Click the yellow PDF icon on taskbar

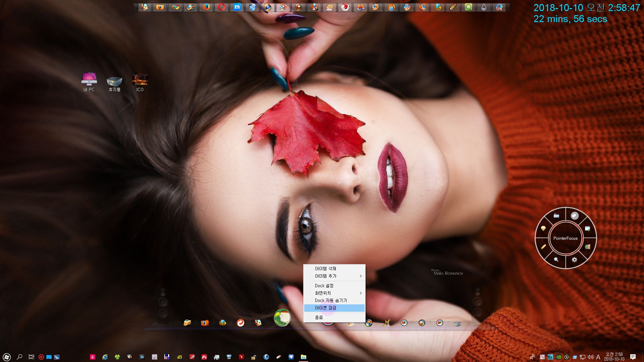click(x=179, y=357)
